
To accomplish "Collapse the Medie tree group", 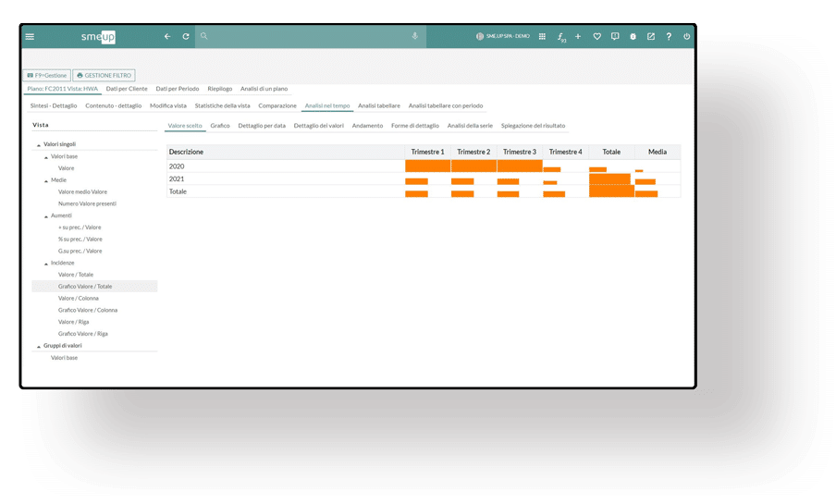I will tap(46, 181).
